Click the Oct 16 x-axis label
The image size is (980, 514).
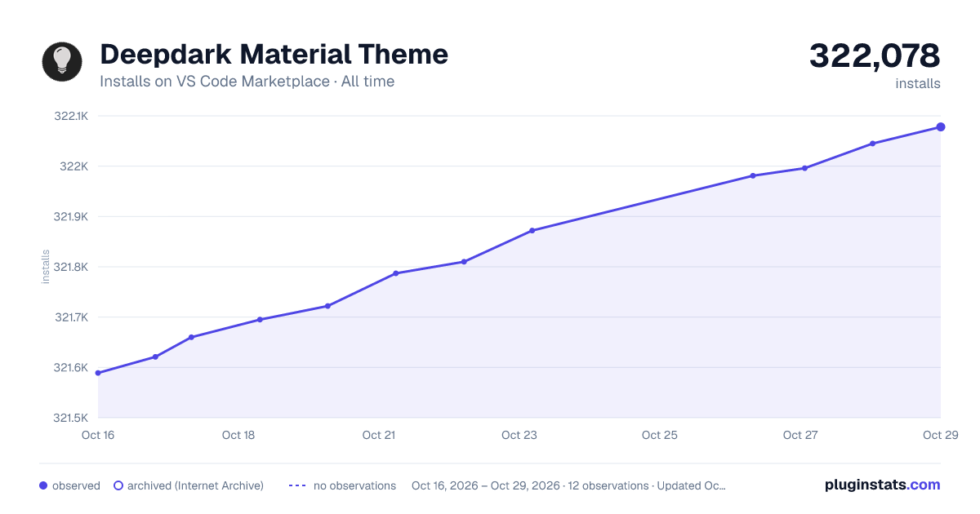[98, 435]
